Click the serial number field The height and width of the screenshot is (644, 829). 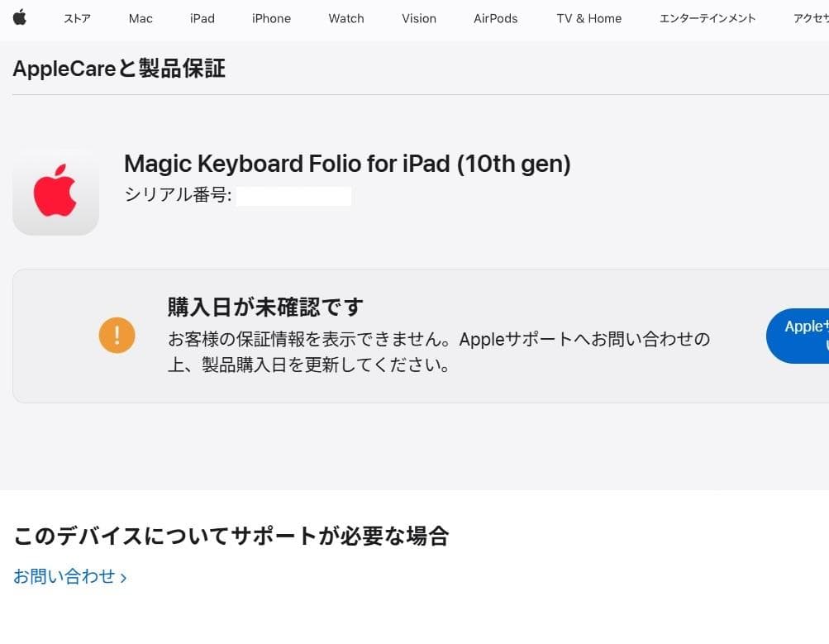pyautogui.click(x=294, y=196)
